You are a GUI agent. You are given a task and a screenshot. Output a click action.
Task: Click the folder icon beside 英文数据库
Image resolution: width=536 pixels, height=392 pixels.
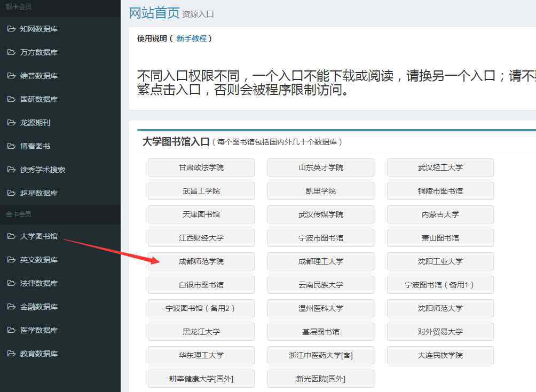tap(11, 260)
